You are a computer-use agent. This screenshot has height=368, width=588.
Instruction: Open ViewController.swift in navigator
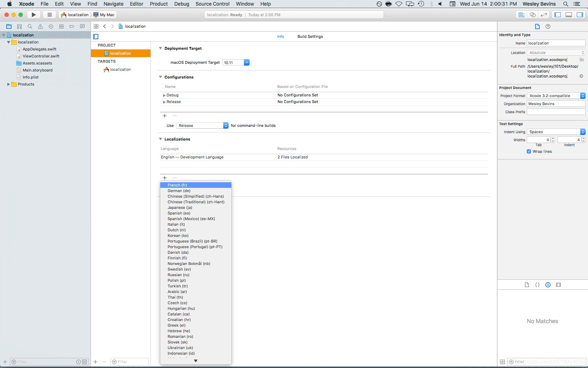pos(41,56)
